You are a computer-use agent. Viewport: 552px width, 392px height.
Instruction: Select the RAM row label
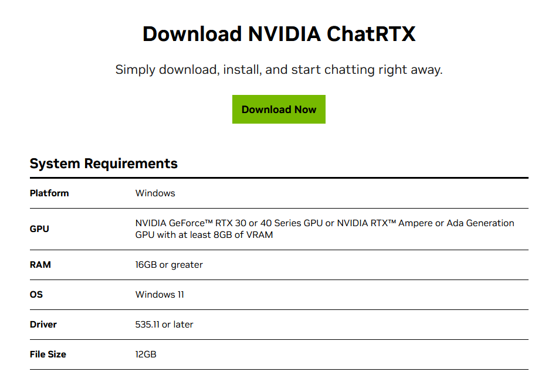[x=40, y=265]
